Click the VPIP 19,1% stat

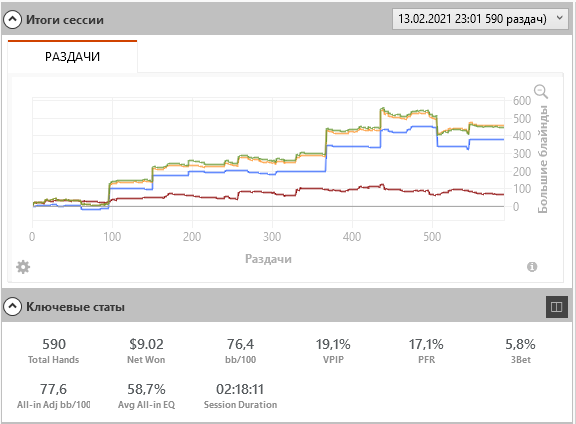tap(333, 351)
